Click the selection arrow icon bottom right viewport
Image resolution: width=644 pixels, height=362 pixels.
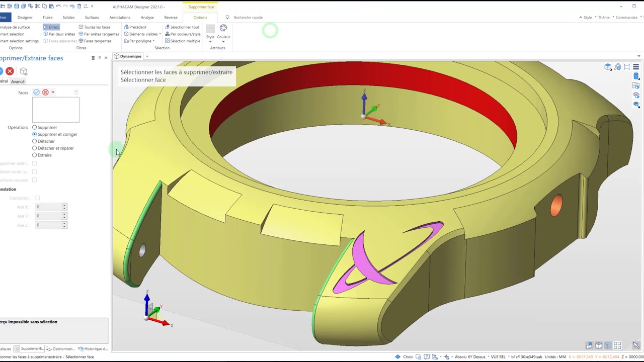pyautogui.click(x=636, y=345)
